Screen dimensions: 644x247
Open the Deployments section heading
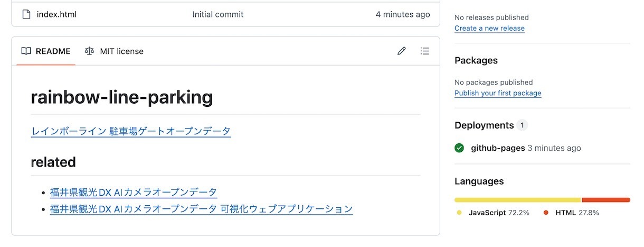pos(484,125)
